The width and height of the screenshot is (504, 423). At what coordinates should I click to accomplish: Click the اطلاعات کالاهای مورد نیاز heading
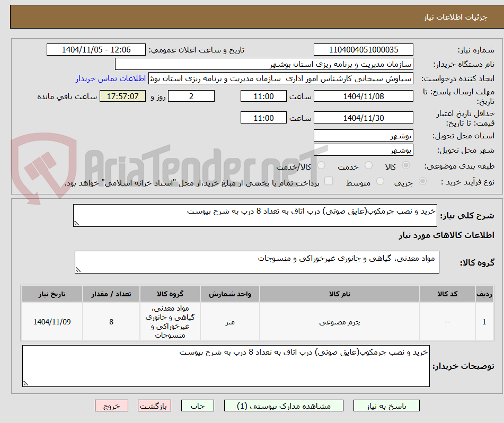pyautogui.click(x=446, y=235)
